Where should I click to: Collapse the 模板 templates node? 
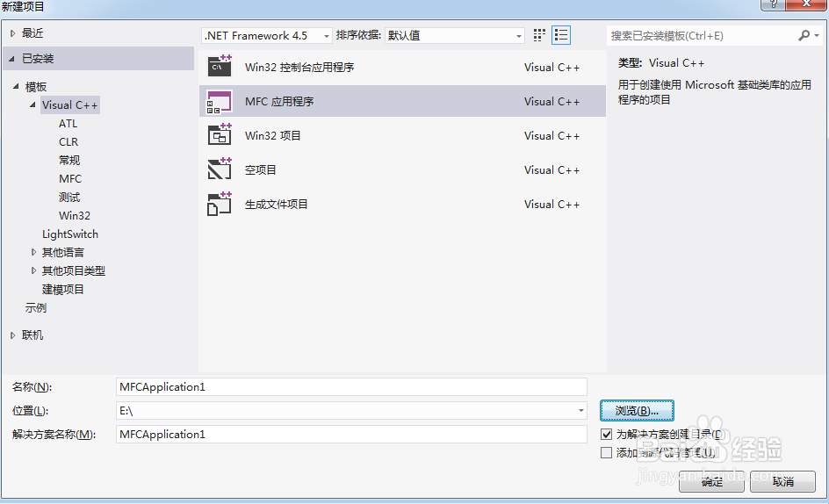click(17, 86)
